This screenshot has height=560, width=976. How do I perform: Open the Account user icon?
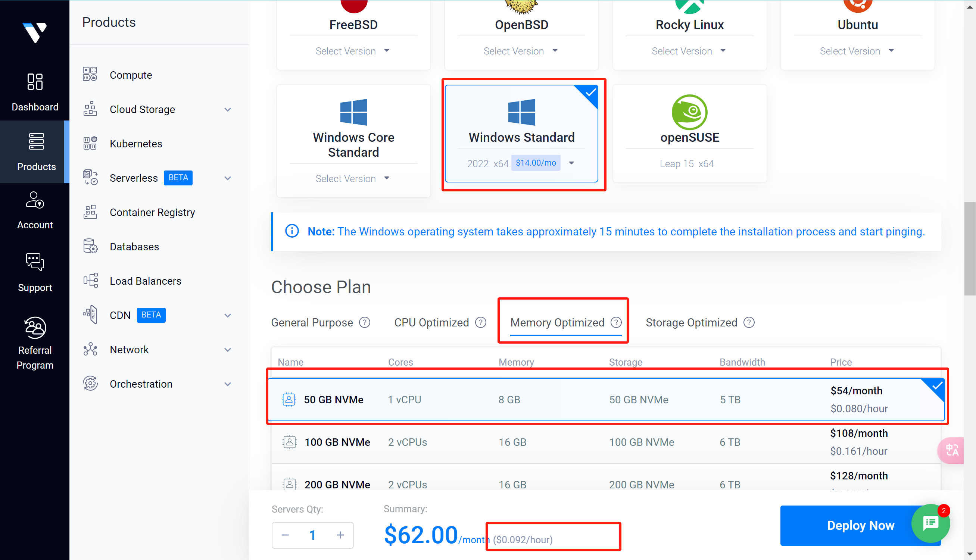[x=35, y=200]
